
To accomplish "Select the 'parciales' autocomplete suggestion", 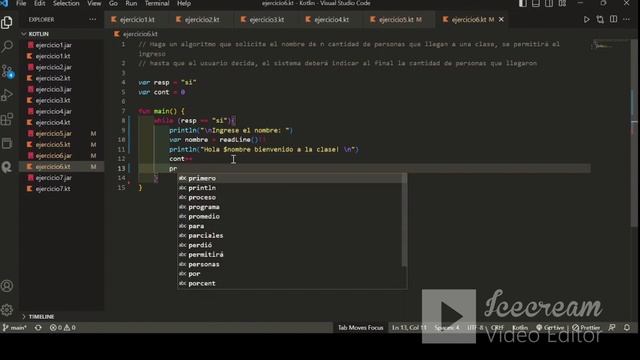I will [x=290, y=236].
